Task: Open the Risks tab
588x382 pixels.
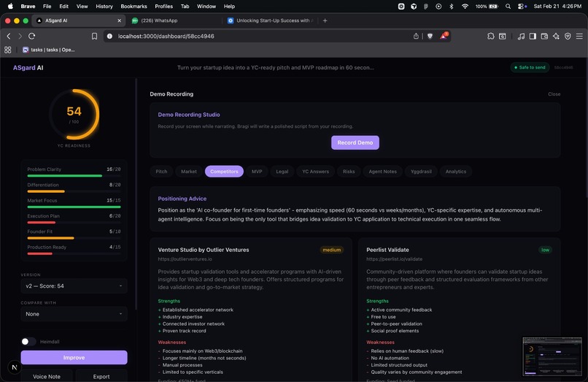Action: coord(349,172)
